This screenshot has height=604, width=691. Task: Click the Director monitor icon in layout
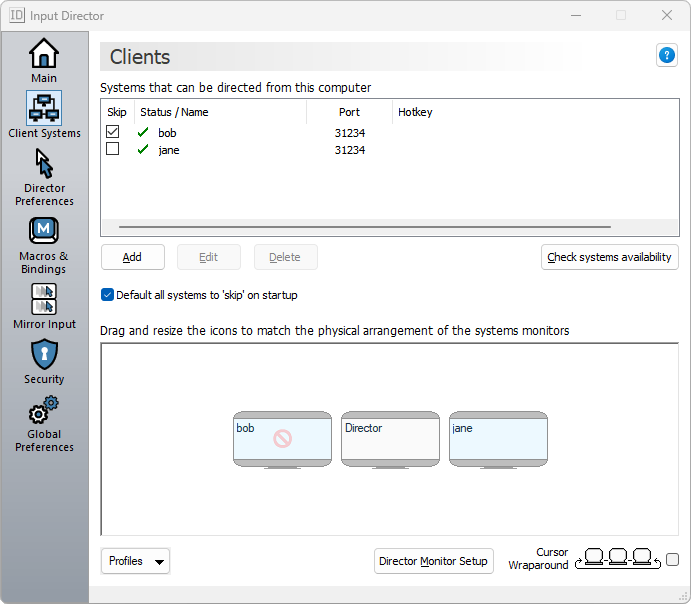tap(390, 440)
